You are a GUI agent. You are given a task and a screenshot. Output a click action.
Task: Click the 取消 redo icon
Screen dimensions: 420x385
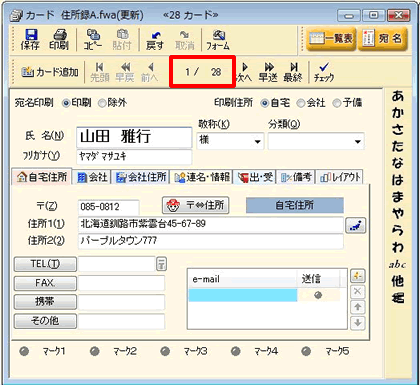[184, 39]
